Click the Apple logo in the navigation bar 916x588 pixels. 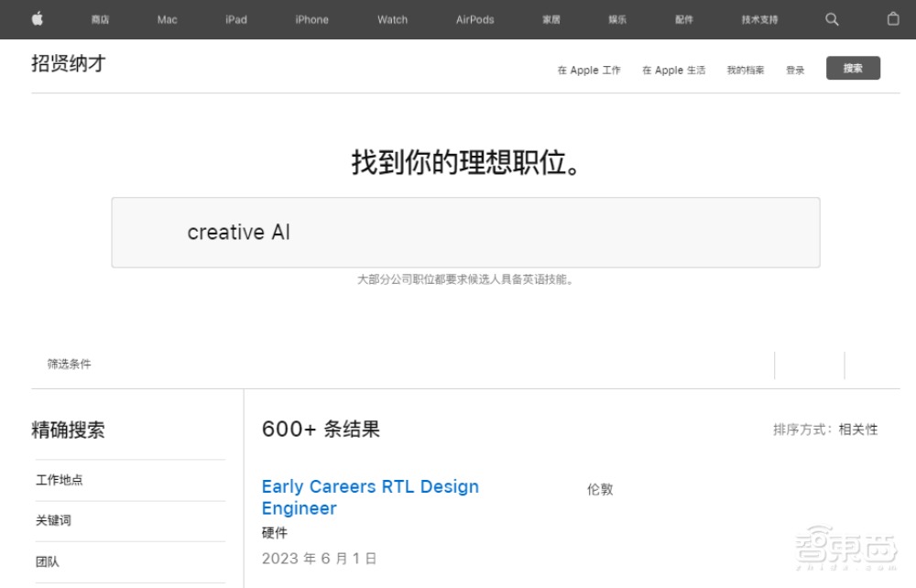click(37, 18)
